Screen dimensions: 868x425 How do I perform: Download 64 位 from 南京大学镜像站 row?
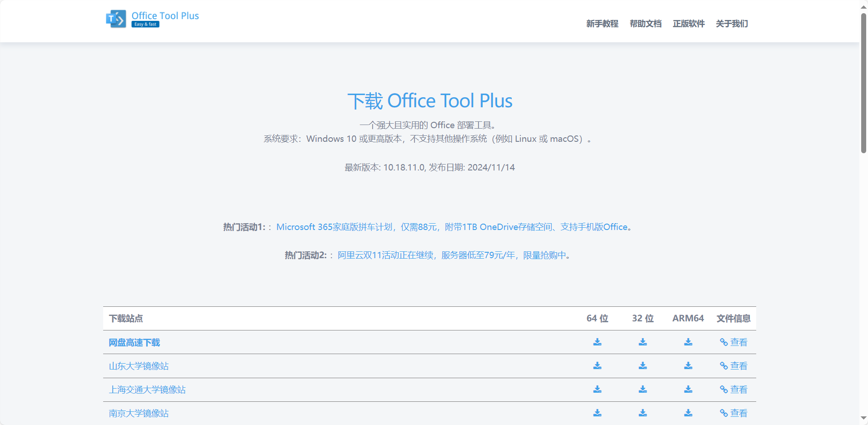[x=597, y=413]
